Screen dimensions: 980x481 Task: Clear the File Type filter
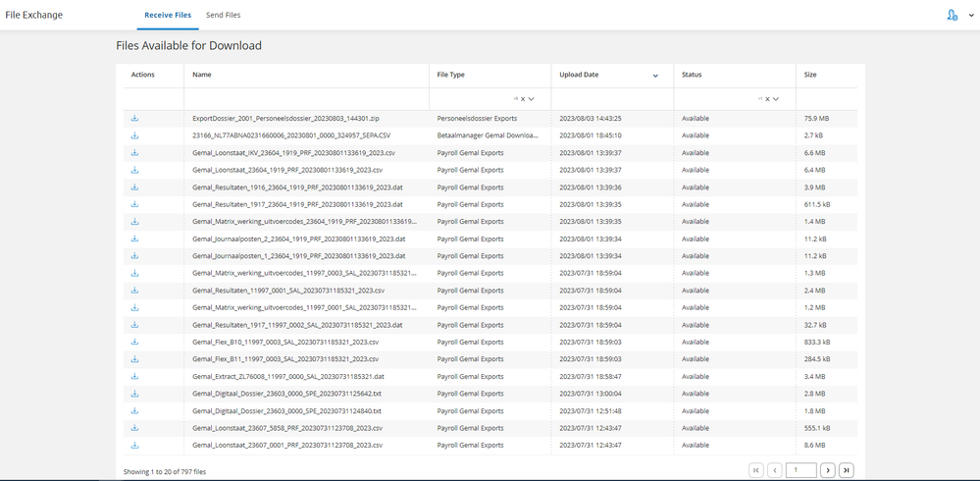[x=523, y=99]
